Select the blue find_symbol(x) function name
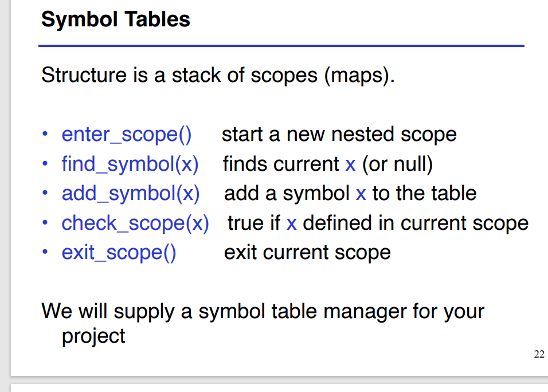Viewport: 548px width, 392px height. (x=130, y=164)
